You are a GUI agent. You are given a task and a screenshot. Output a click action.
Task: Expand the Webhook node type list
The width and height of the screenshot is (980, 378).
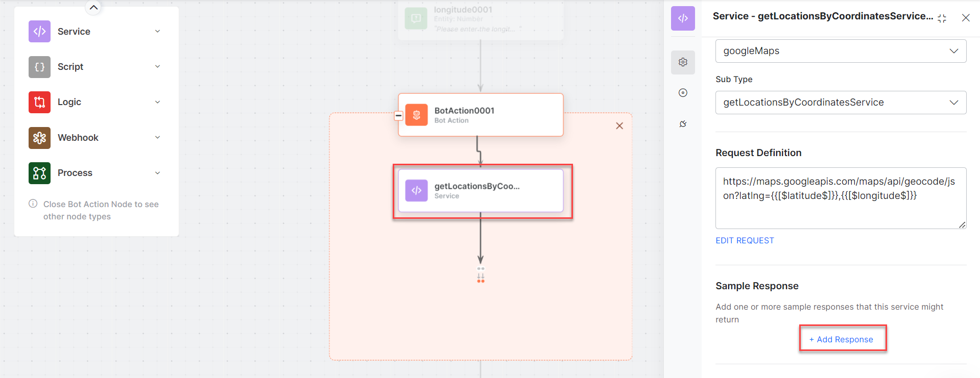click(157, 138)
